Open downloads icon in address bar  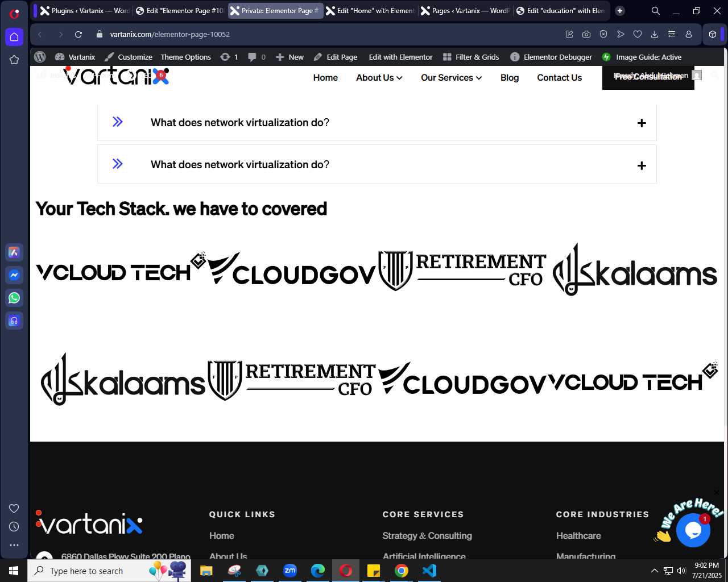coord(655,34)
